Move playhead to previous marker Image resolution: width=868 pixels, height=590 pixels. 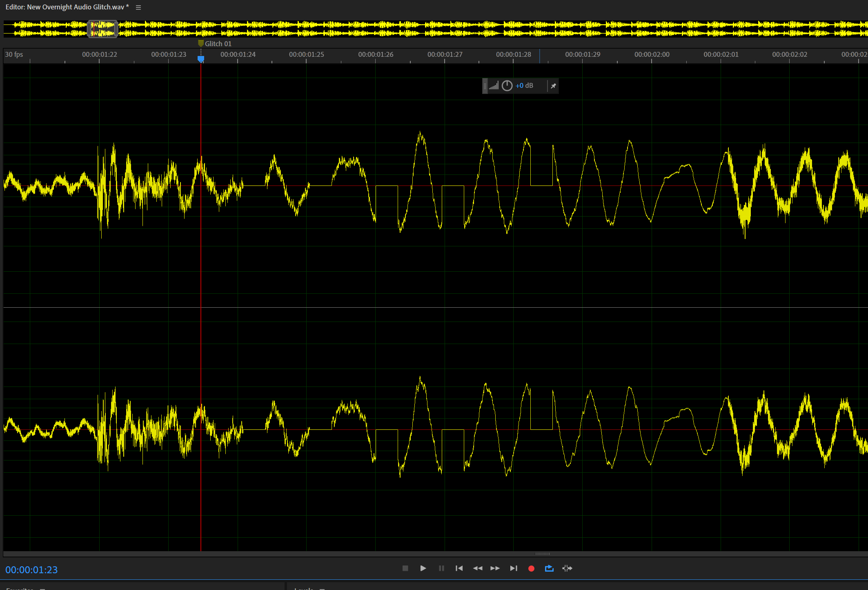[459, 568]
